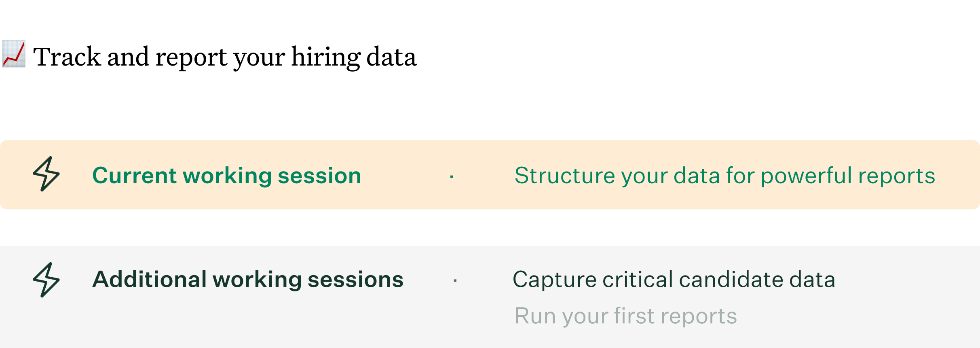The height and width of the screenshot is (348, 980).
Task: Click the bullet separator in the highlighted row
Action: coord(452,176)
